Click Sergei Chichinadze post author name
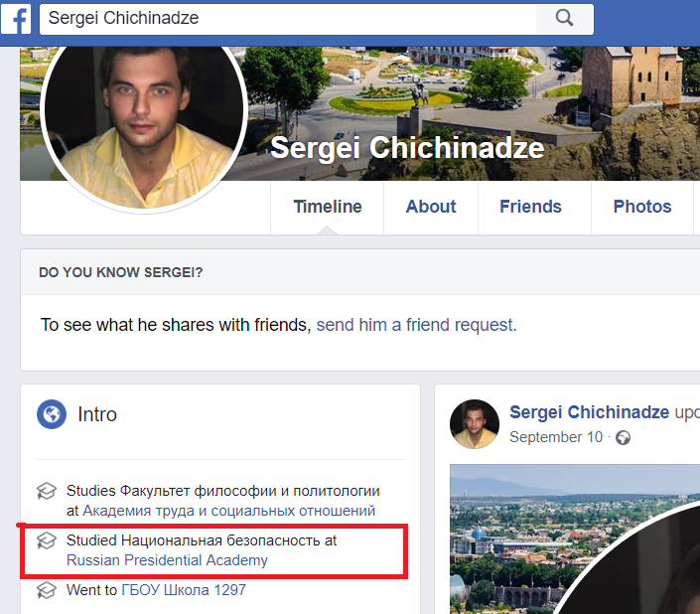Viewport: 700px width, 614px height. 589,411
